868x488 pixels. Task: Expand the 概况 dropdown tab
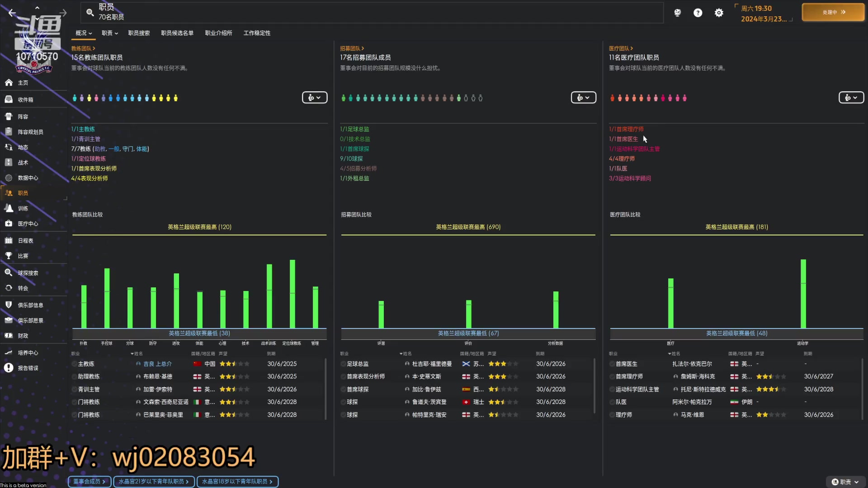pos(84,33)
